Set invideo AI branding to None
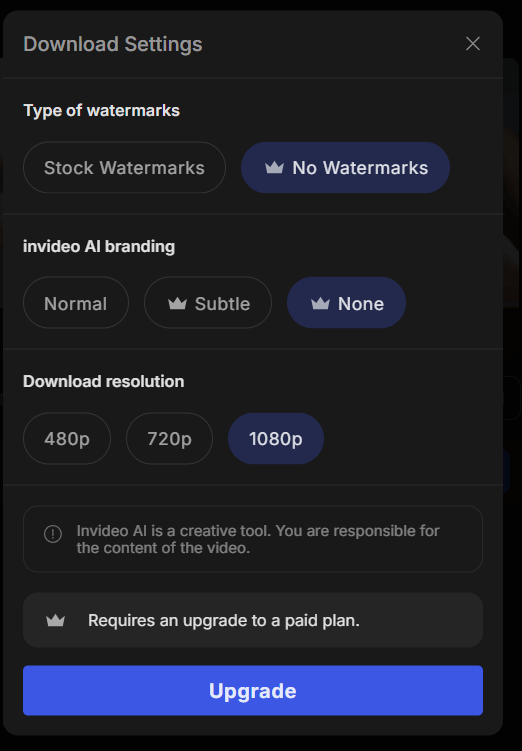522x751 pixels. click(x=346, y=303)
